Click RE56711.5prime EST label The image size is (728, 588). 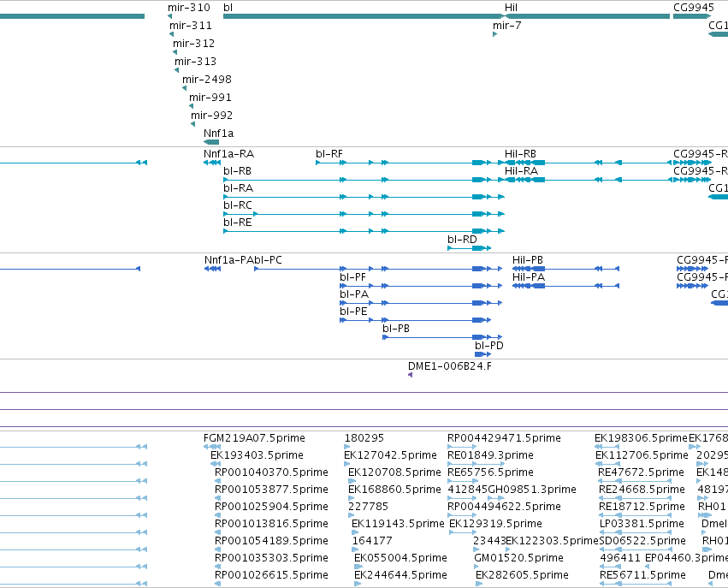tap(642, 575)
